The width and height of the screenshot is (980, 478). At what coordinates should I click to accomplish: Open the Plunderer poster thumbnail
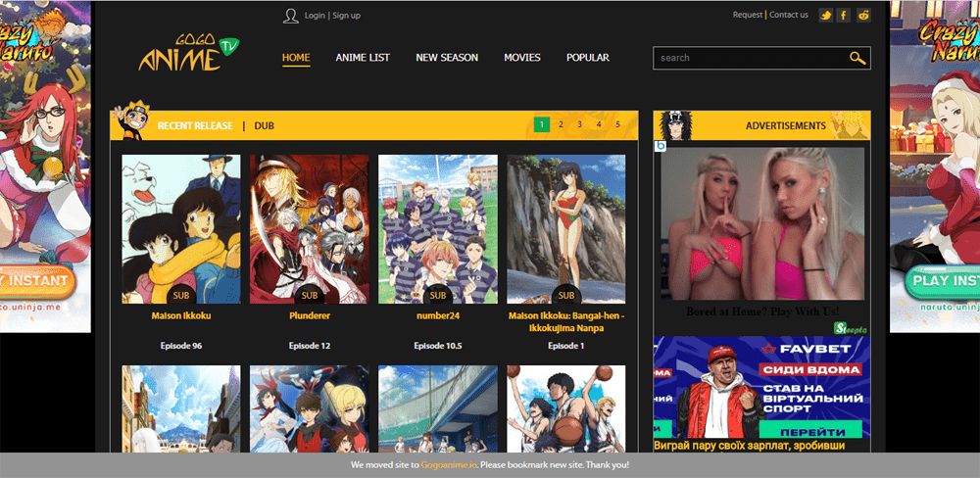pyautogui.click(x=310, y=228)
